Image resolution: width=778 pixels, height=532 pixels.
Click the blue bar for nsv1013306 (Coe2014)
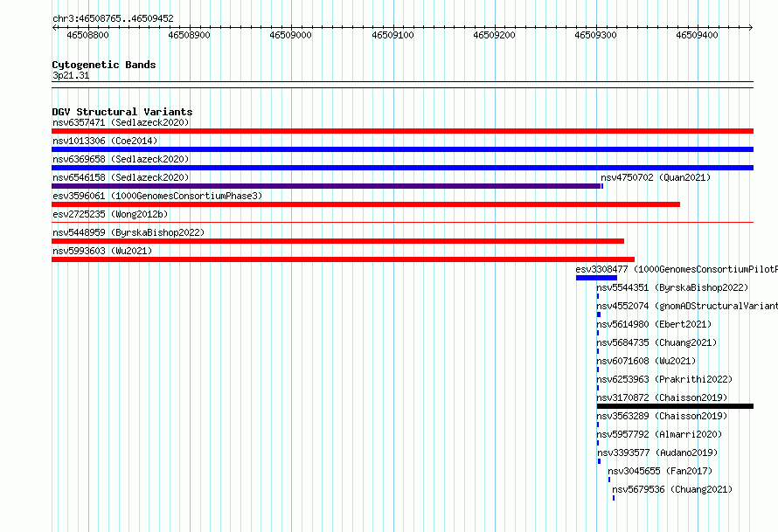pyautogui.click(x=402, y=149)
